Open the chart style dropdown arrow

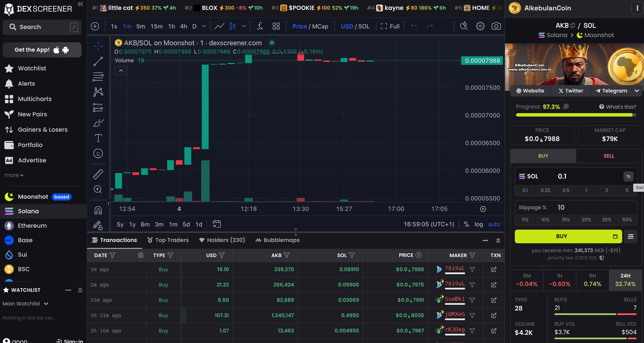244,26
